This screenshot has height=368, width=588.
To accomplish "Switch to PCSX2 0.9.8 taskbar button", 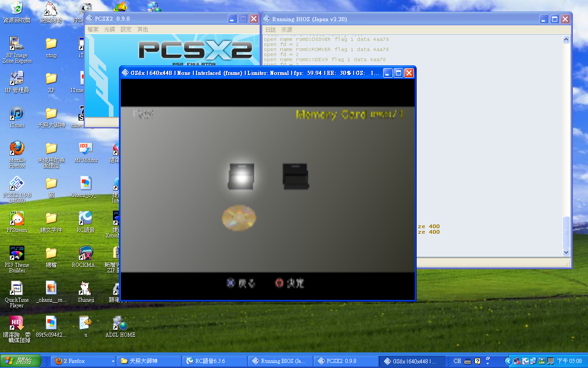I will (345, 361).
